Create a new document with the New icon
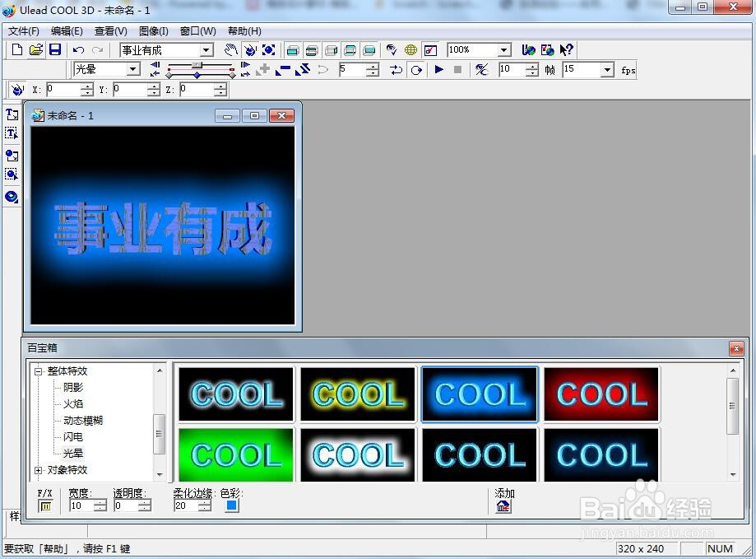The width and height of the screenshot is (756, 559). pos(17,49)
